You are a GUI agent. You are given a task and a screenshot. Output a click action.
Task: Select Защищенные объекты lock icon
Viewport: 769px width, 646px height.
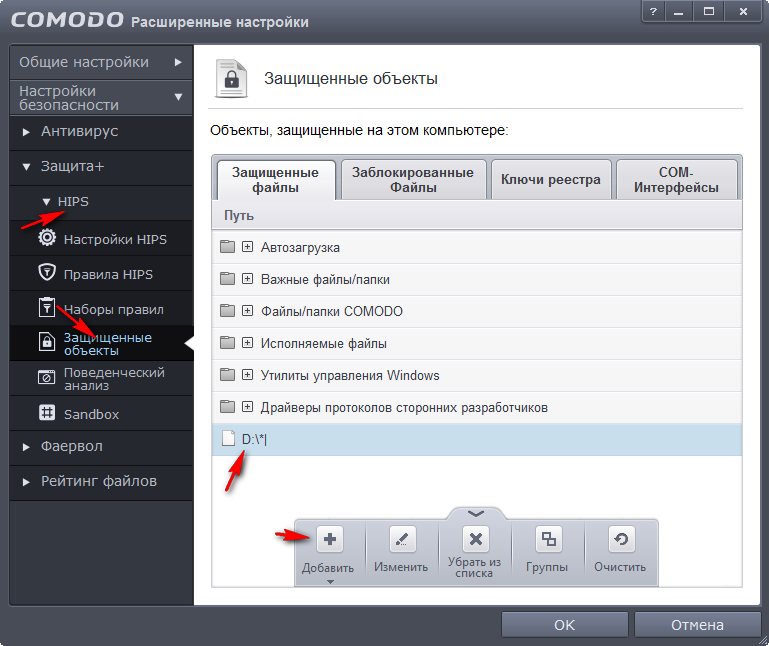[x=47, y=342]
